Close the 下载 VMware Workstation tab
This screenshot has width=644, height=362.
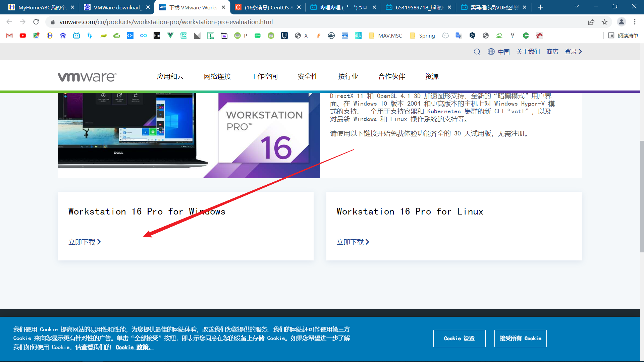(223, 7)
